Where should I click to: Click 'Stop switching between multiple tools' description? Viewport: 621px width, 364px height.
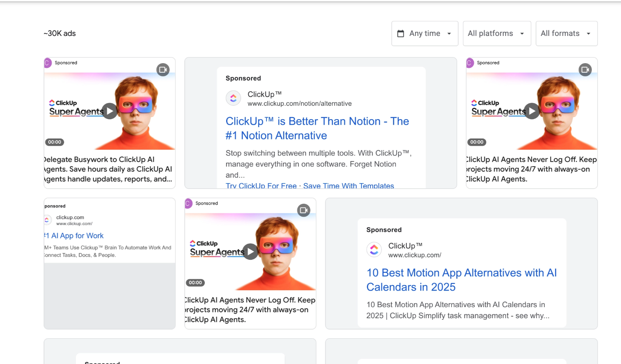(x=319, y=164)
